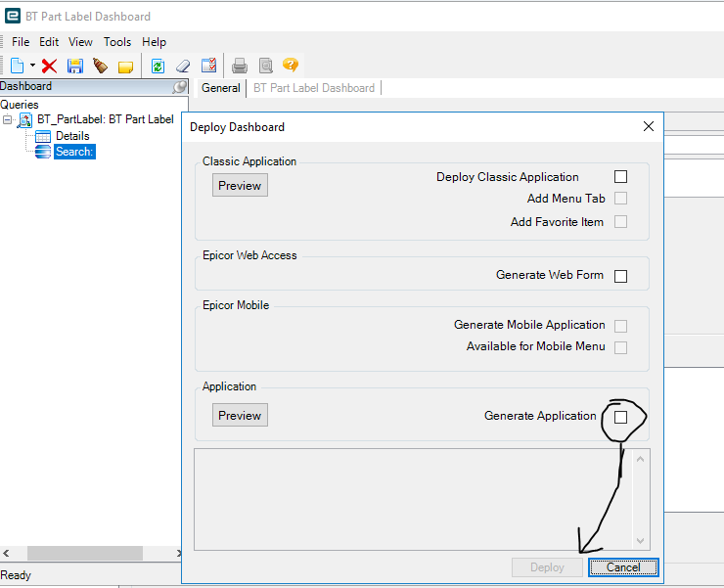Image resolution: width=724 pixels, height=588 pixels.
Task: Open the Tools menu
Action: (117, 42)
